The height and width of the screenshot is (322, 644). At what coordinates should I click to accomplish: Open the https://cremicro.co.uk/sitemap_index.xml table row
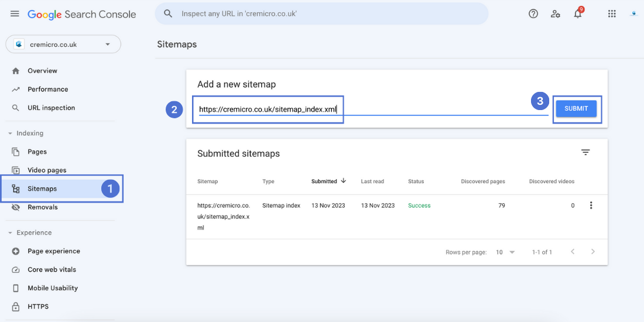tap(397, 217)
